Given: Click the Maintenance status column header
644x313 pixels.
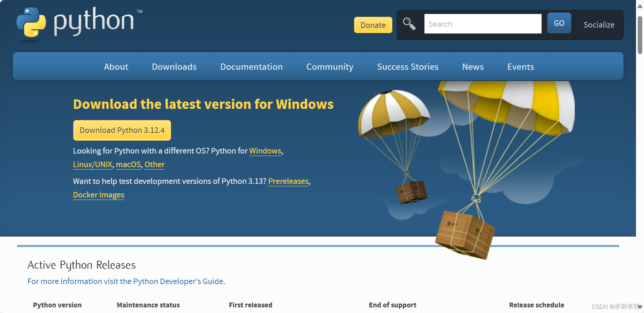Looking at the screenshot, I should [148, 305].
